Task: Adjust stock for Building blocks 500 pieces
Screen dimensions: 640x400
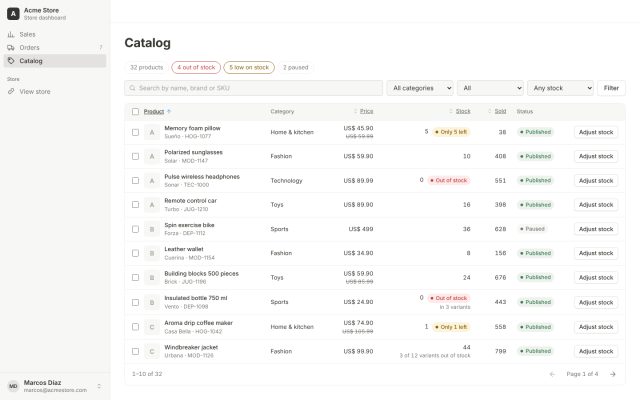Action: click(x=596, y=278)
